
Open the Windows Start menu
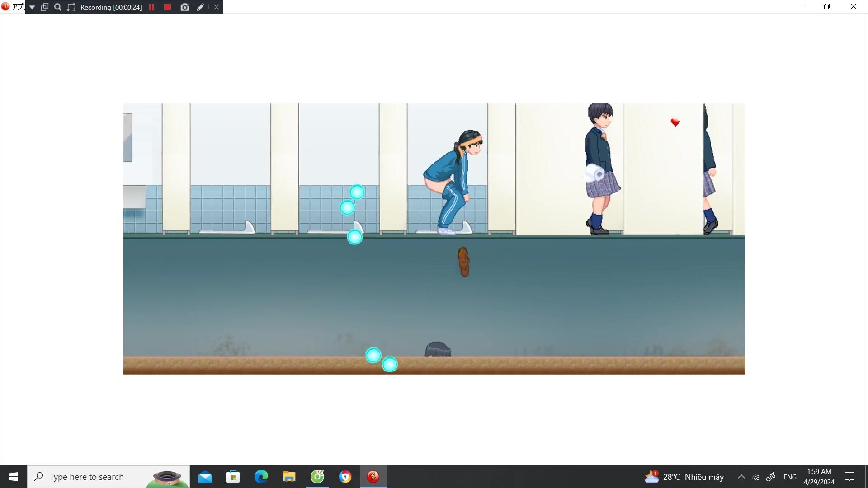tap(14, 477)
